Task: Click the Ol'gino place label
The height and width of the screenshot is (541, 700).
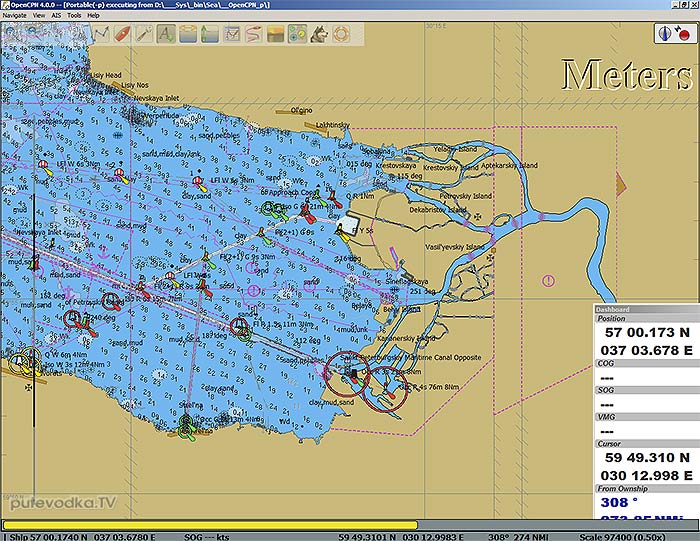Action: 302,110
